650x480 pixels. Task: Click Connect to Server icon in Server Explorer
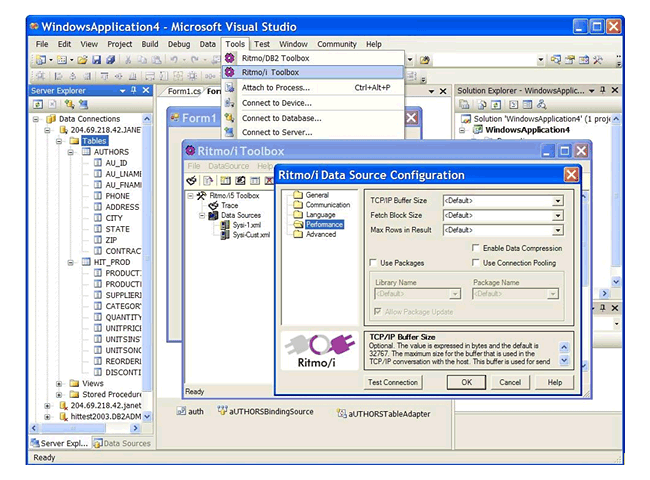click(83, 104)
